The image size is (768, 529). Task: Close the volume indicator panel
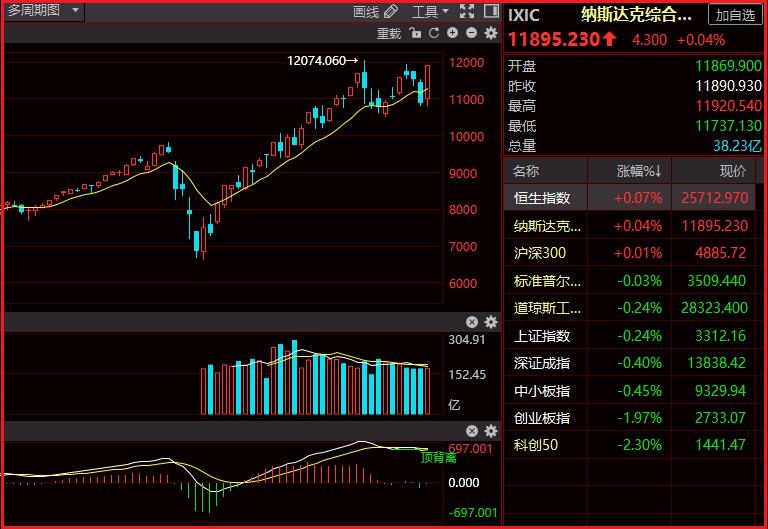tap(472, 322)
